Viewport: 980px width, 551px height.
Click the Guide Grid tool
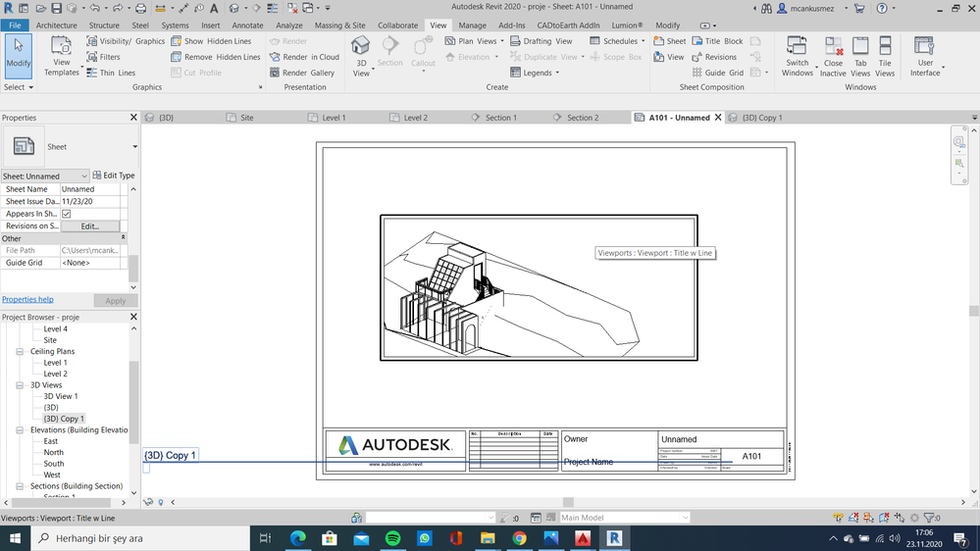click(x=717, y=73)
